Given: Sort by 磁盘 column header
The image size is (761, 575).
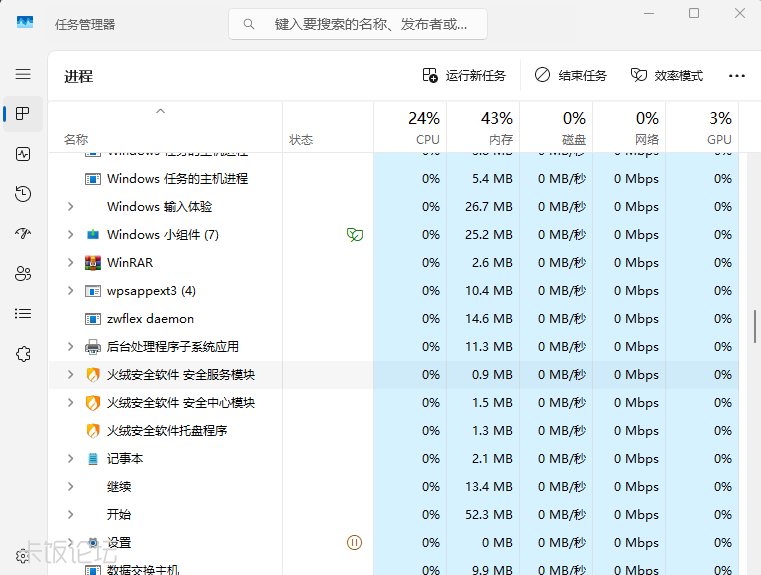Looking at the screenshot, I should (x=556, y=128).
